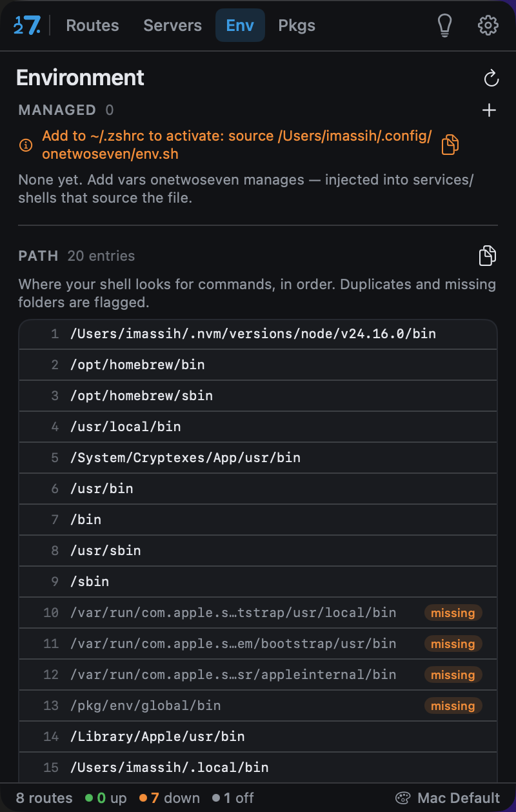Select PATH entry /Library/Apple/usr/bin
Viewport: 516px width, 812px height.
(258, 737)
